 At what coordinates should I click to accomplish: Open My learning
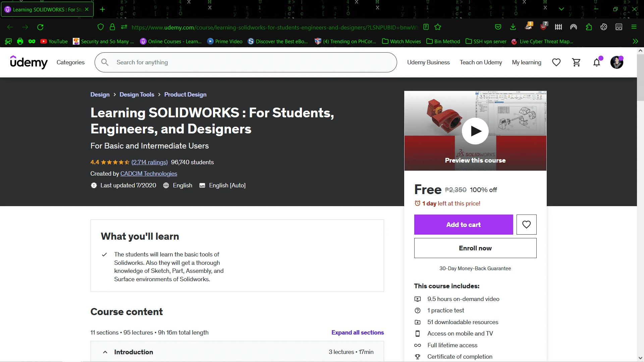pos(527,62)
